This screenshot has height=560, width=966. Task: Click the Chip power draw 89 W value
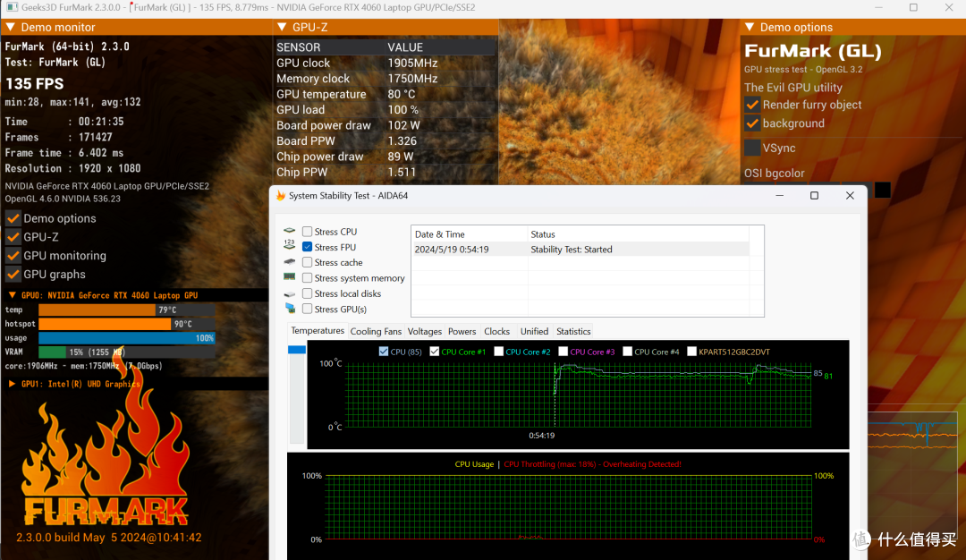click(x=401, y=157)
